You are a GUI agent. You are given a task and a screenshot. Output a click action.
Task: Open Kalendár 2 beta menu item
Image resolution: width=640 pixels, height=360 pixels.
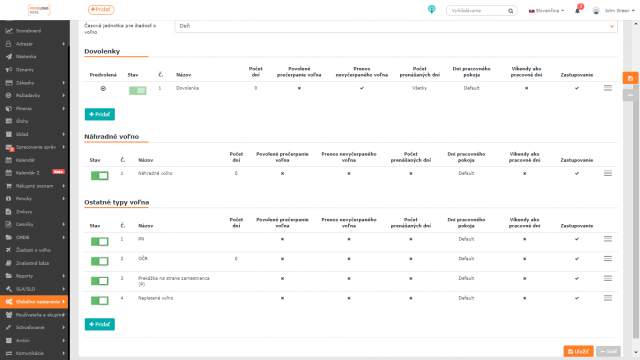click(34, 173)
